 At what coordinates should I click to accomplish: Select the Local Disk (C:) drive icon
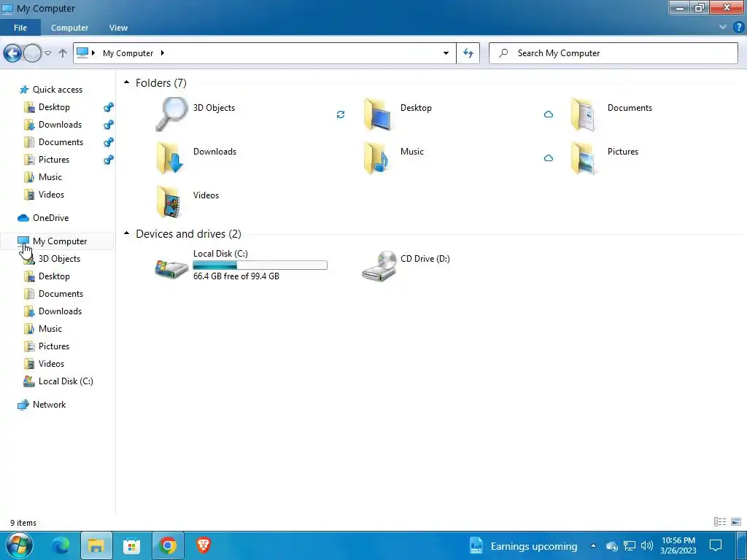171,269
